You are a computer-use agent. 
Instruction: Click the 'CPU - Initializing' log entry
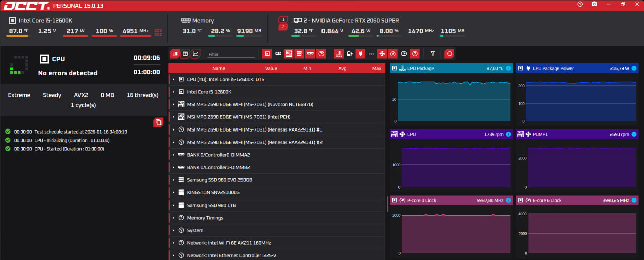click(x=57, y=140)
